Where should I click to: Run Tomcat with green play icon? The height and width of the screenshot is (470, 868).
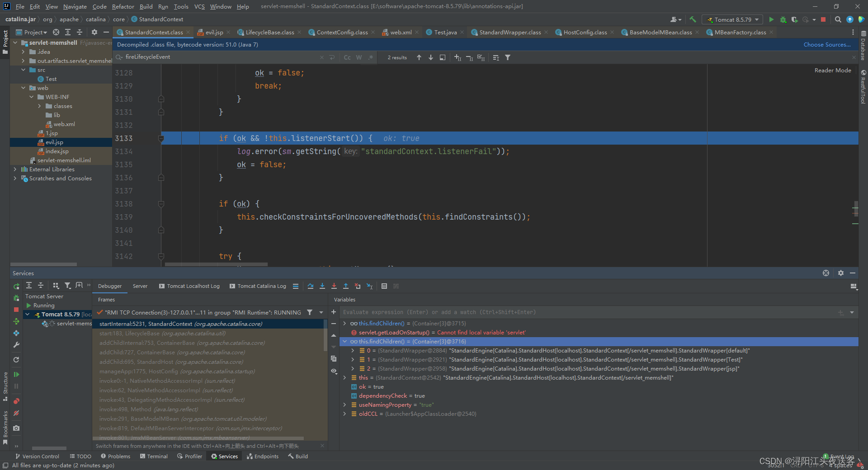click(x=771, y=19)
